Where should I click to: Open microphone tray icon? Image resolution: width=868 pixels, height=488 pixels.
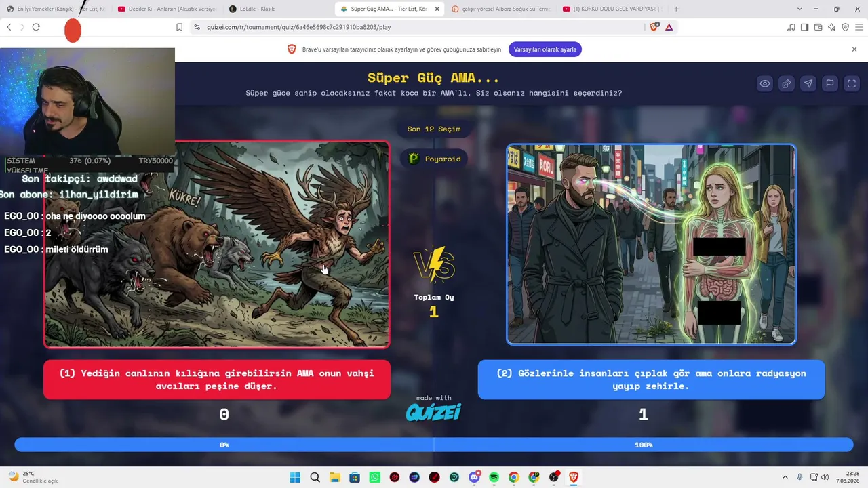coord(800,477)
